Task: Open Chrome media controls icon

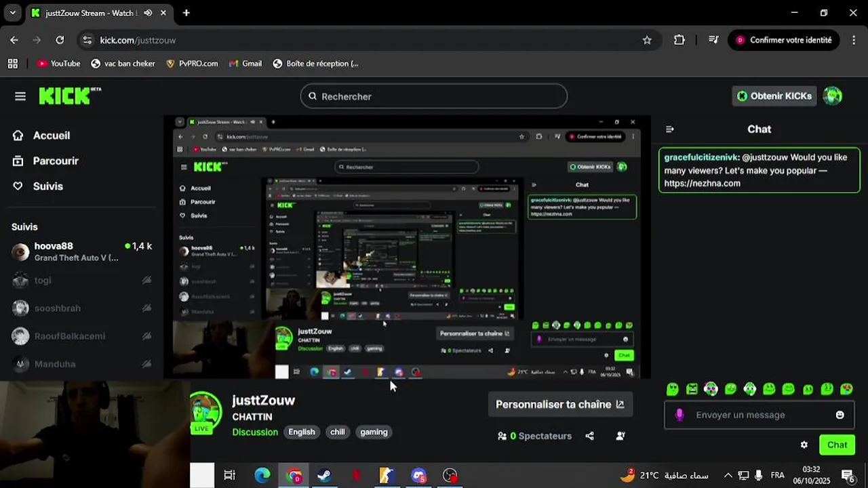Action: (x=713, y=40)
